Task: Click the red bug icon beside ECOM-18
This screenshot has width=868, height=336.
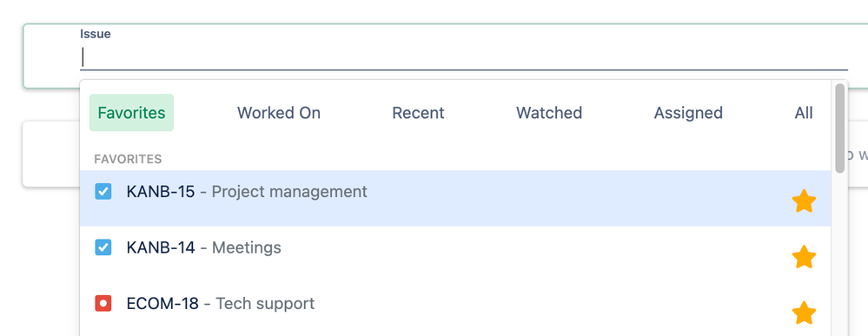Action: click(103, 303)
